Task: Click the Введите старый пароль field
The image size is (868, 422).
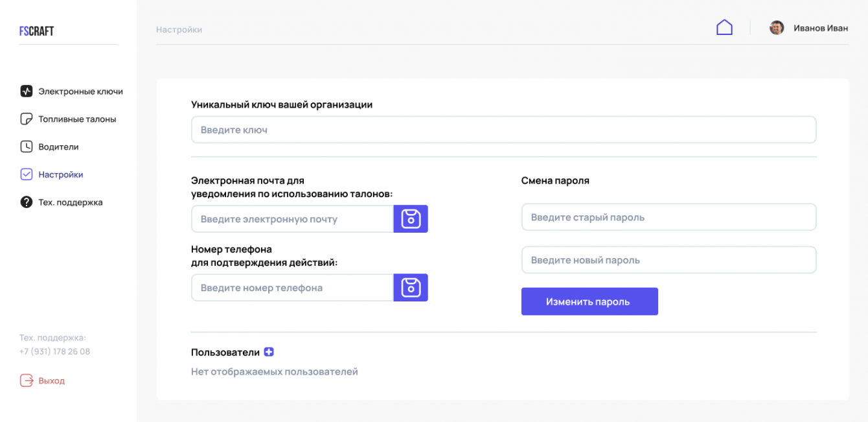Action: (x=668, y=217)
